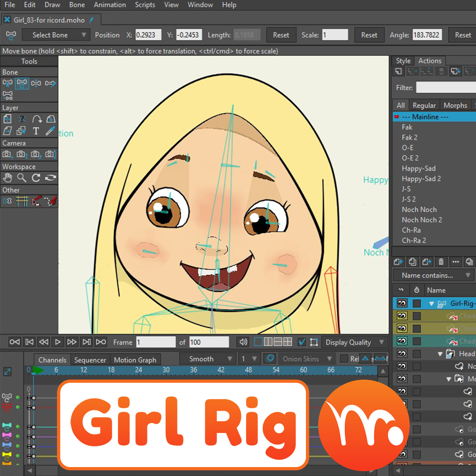Select the Transform Bone tool
The height and width of the screenshot is (476, 476).
pyautogui.click(x=22, y=83)
